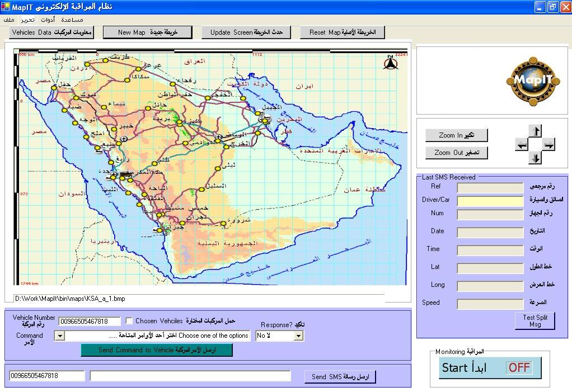The width and height of the screenshot is (572, 392).
Task: Pan the map right with the arrow
Action: 549,145
